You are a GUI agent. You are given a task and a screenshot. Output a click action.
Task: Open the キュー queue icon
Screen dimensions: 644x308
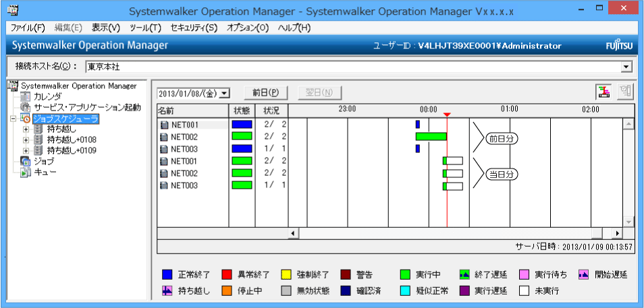pyautogui.click(x=26, y=172)
